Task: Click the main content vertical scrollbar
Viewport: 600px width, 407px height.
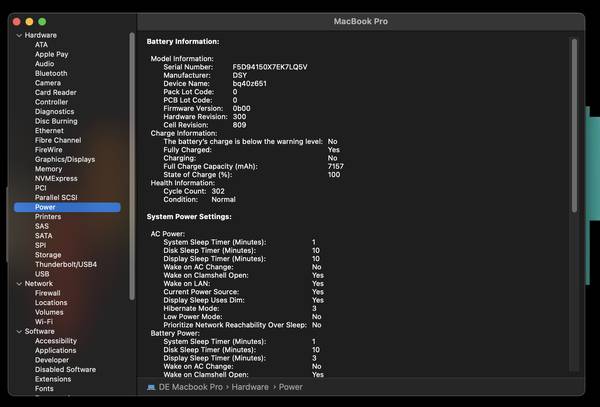Action: (574, 125)
